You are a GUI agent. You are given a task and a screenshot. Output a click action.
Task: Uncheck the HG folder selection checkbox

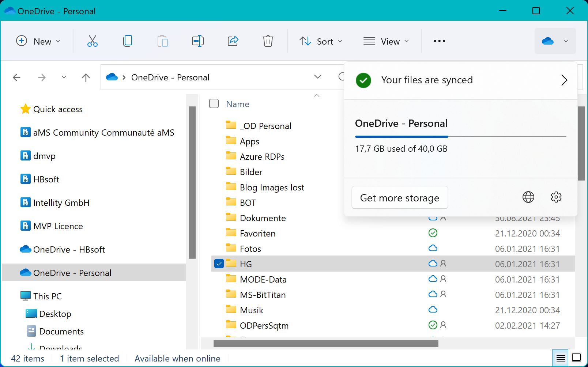tap(219, 263)
